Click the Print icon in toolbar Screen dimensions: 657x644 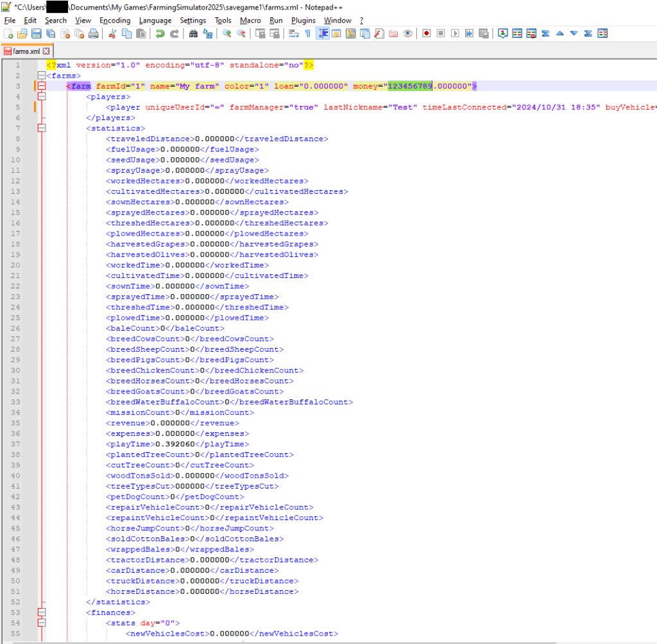tap(94, 33)
